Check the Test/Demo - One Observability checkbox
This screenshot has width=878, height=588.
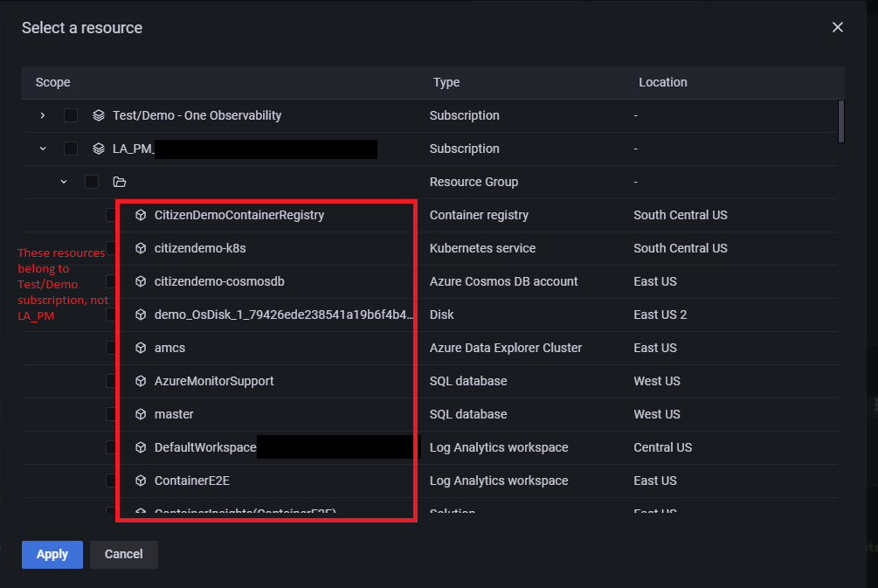coord(70,114)
